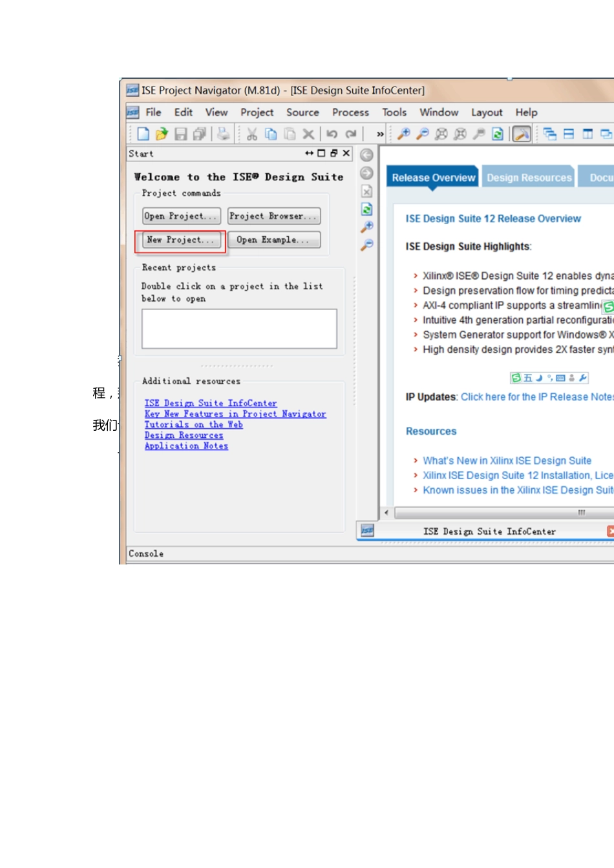
Task: Click the Back arrow in InfoCenter sidebar
Action: click(366, 155)
